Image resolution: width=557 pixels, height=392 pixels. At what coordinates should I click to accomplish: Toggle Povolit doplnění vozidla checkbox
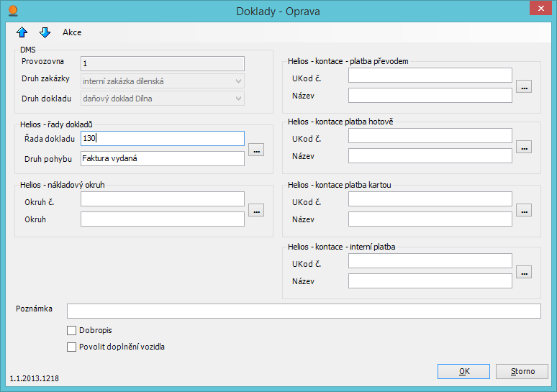coord(71,347)
